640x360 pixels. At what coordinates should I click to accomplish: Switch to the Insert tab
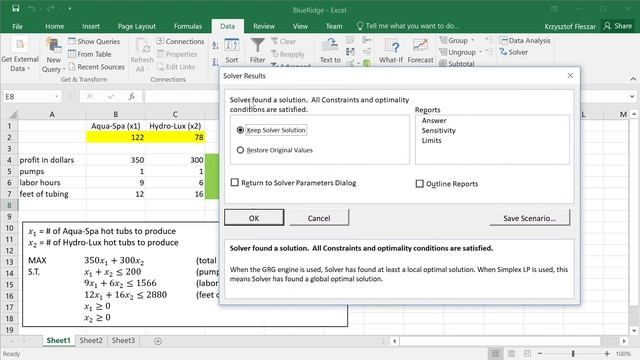[91, 26]
